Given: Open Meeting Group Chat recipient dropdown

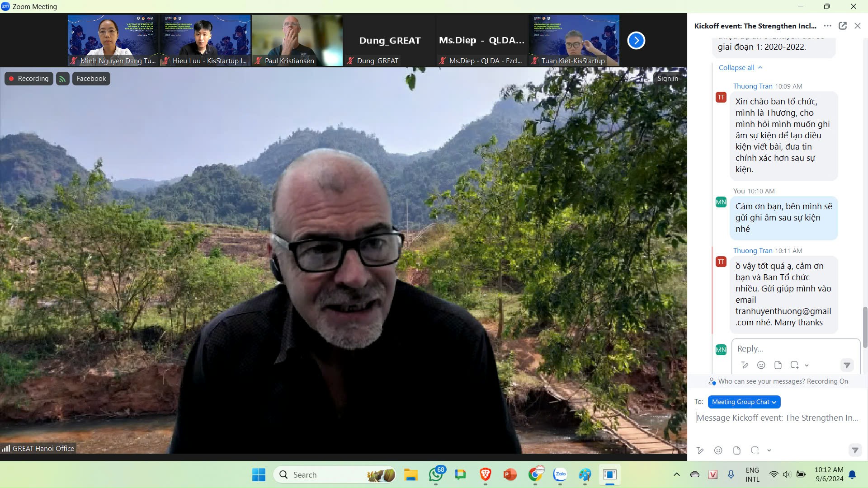Looking at the screenshot, I should coord(744,402).
